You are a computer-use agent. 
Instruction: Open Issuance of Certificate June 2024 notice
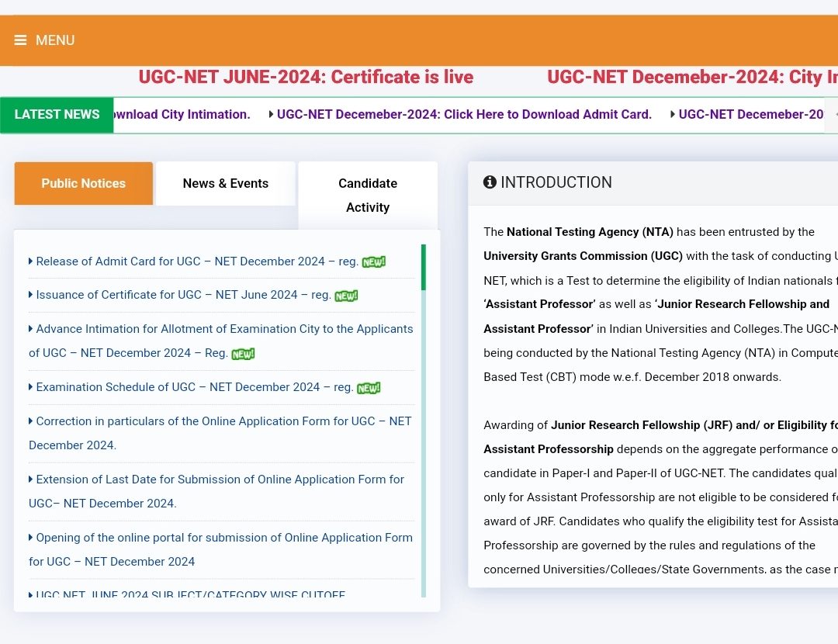pos(183,295)
